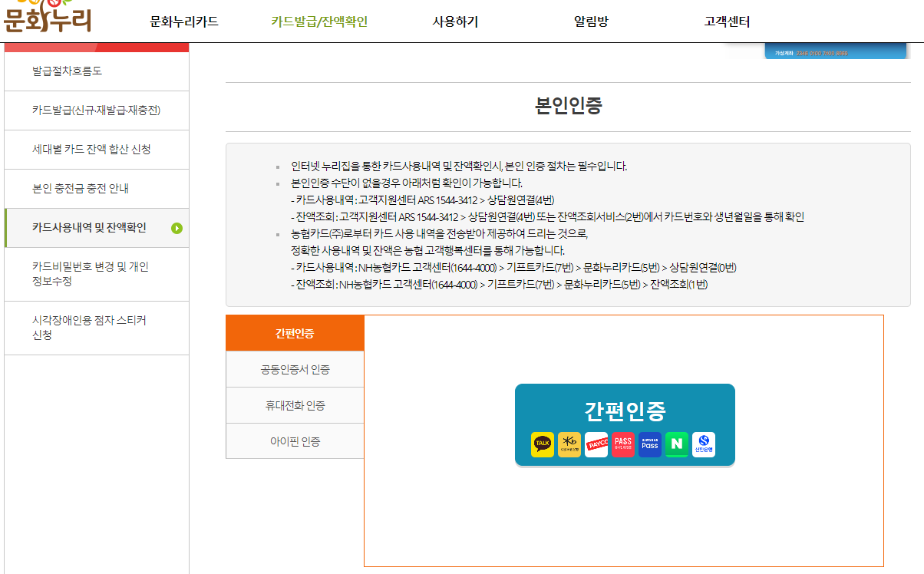
Task: Choose Samsung Pass authentication
Action: pos(650,444)
